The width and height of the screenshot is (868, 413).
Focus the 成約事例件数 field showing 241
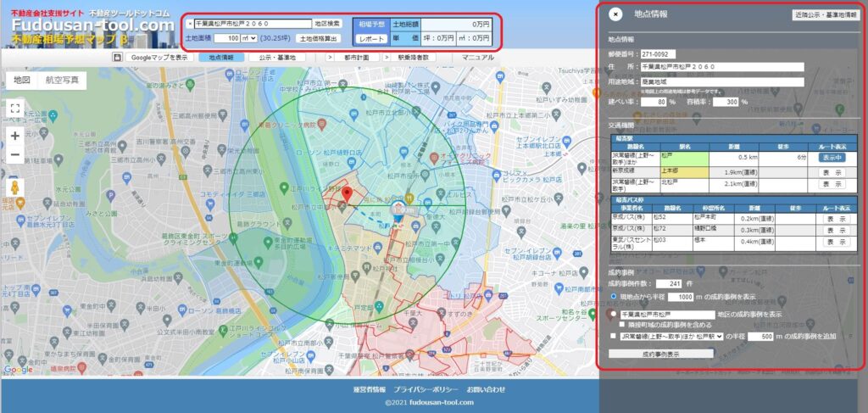(669, 283)
